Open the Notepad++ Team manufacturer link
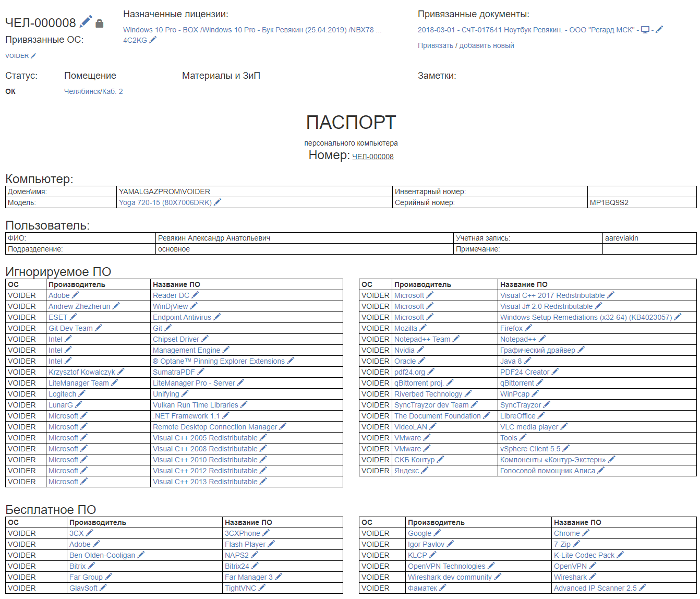700x599 pixels. point(422,339)
